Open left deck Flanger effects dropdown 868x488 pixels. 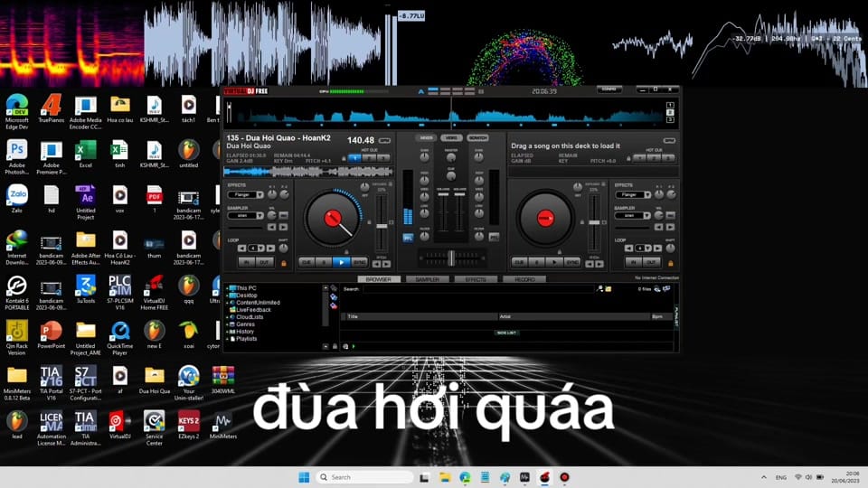259,195
